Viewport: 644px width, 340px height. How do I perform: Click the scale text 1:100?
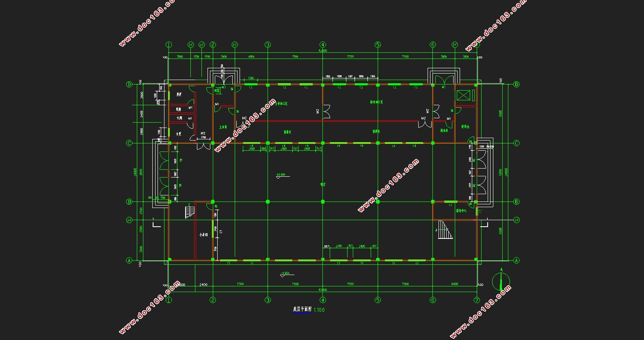pos(319,310)
